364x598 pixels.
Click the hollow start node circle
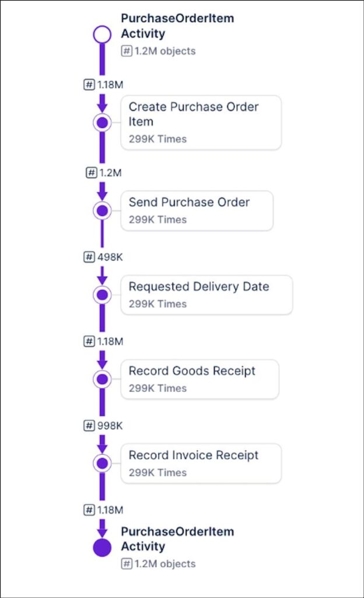click(x=102, y=34)
